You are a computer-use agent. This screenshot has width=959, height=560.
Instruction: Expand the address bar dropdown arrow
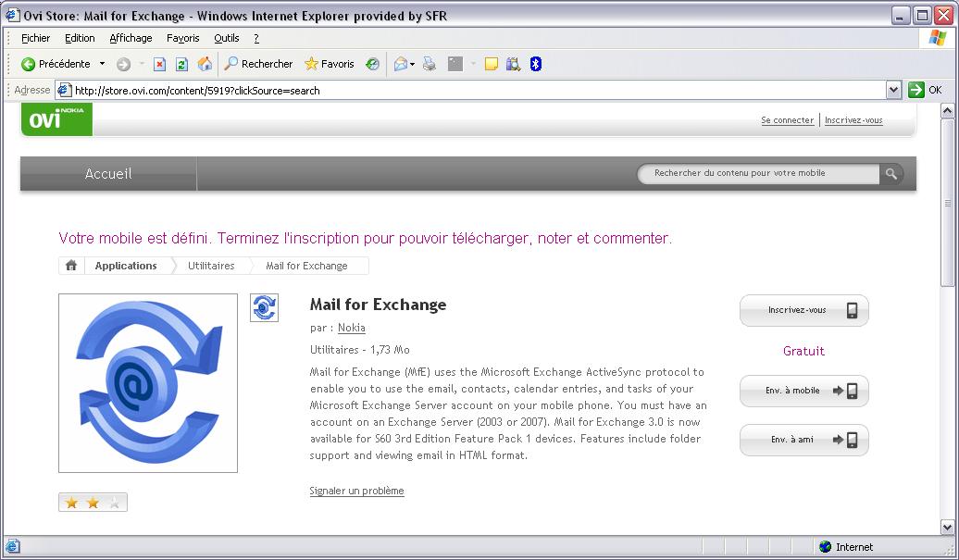893,91
